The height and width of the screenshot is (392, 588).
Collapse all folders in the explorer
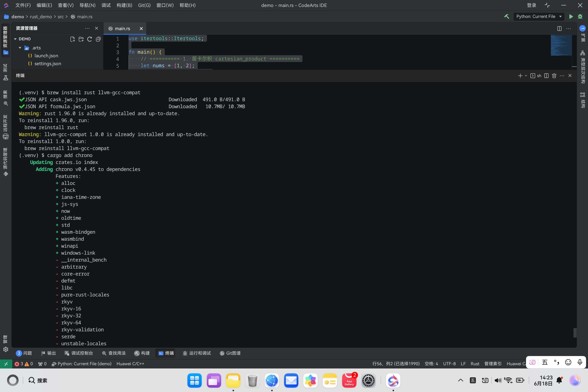click(98, 39)
